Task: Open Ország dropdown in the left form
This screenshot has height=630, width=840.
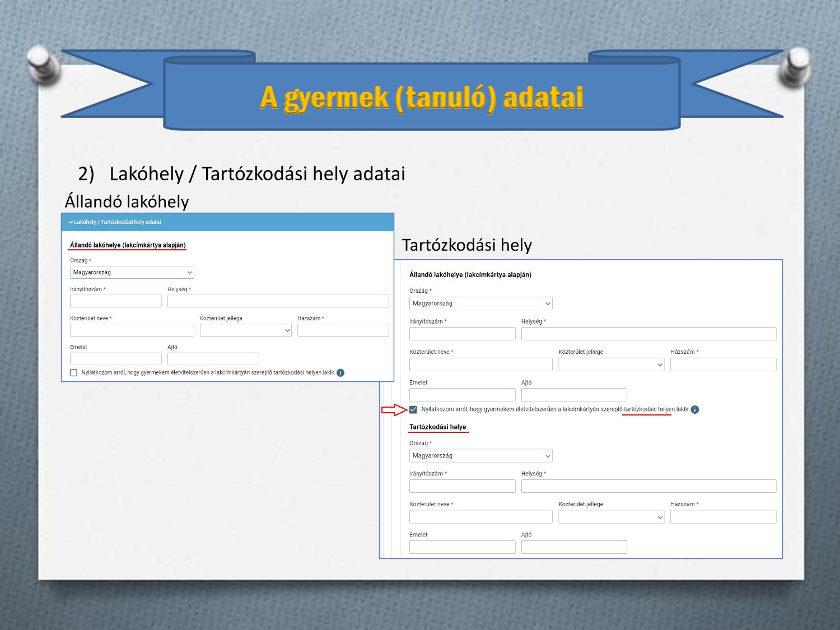Action: [132, 273]
